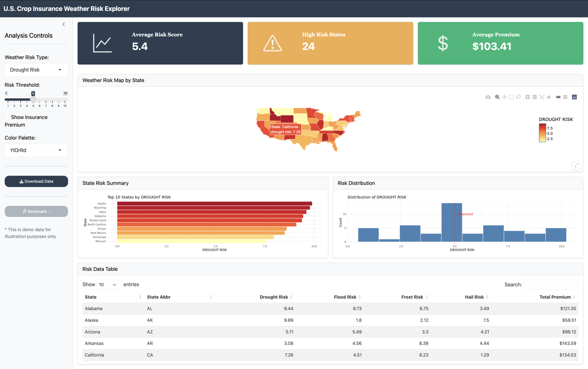The height and width of the screenshot is (369, 588).
Task: Click the Download Data button
Action: point(36,182)
